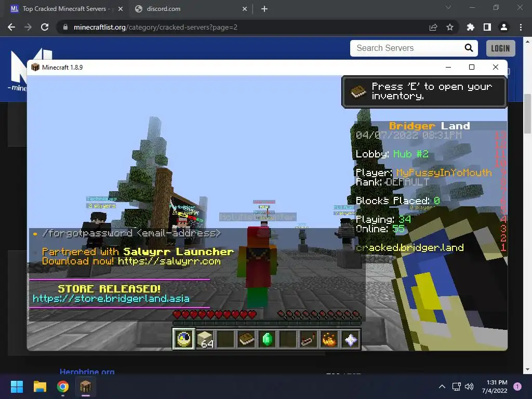Click the address bar URL
532x399 pixels.
[x=155, y=27]
